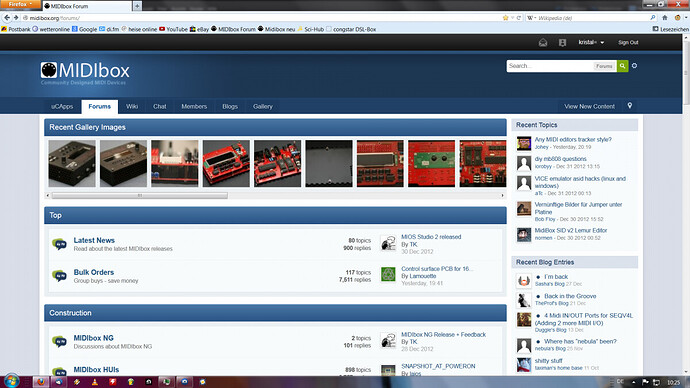Open the Forums search scope selector
Viewport: 690px width, 388px height.
[604, 66]
